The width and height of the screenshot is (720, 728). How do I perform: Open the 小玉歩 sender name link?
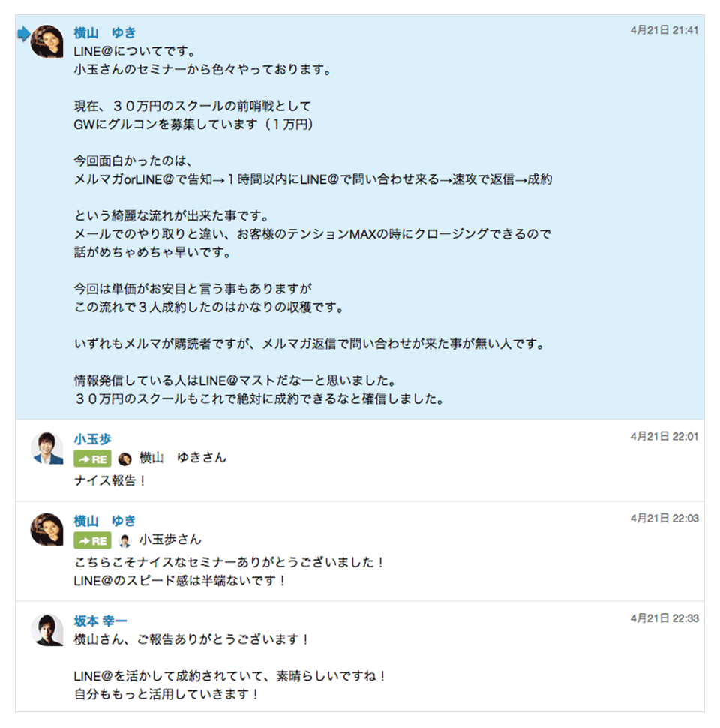coord(93,439)
